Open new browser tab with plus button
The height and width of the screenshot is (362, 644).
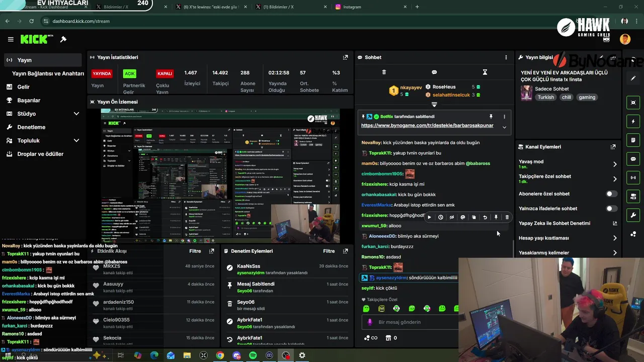pos(417,7)
